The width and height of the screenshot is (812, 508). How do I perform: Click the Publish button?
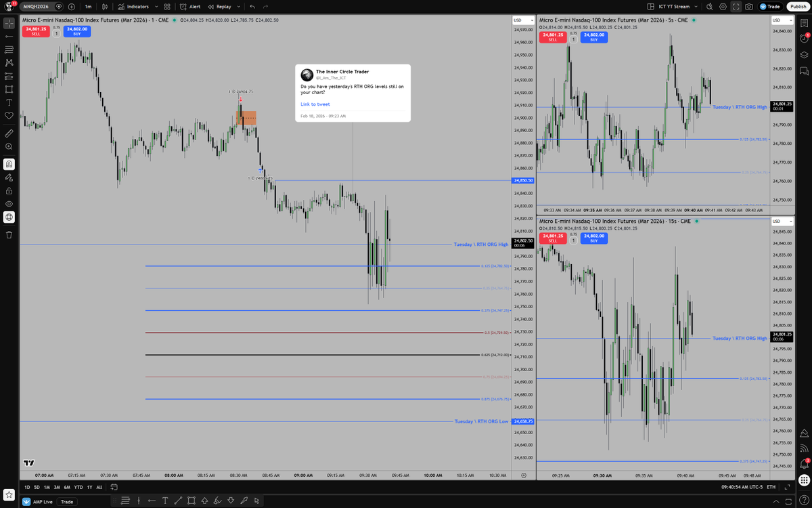798,6
